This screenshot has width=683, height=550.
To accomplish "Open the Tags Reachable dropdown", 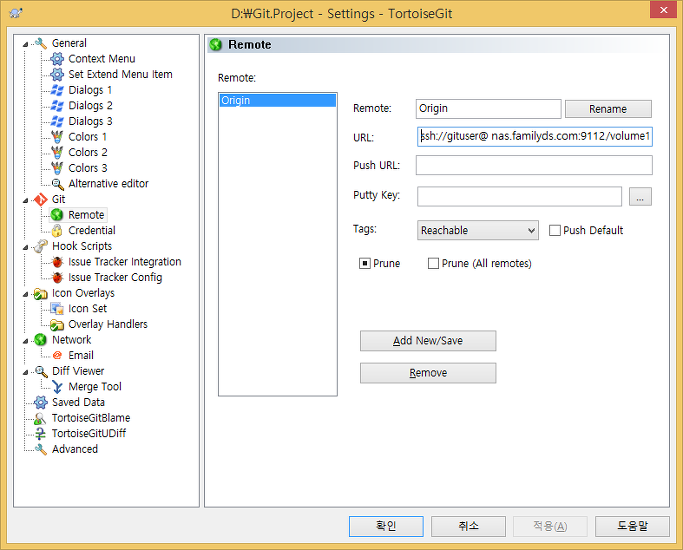I will [478, 230].
